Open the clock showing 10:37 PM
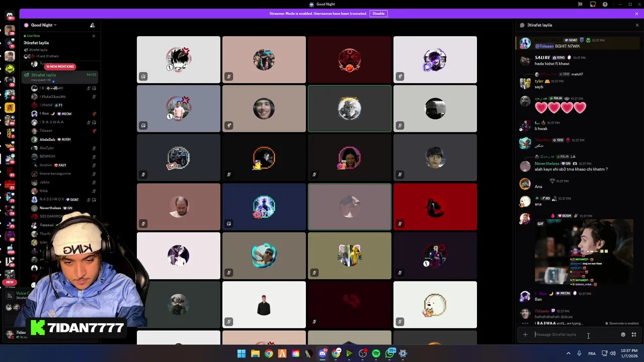 coord(629,353)
